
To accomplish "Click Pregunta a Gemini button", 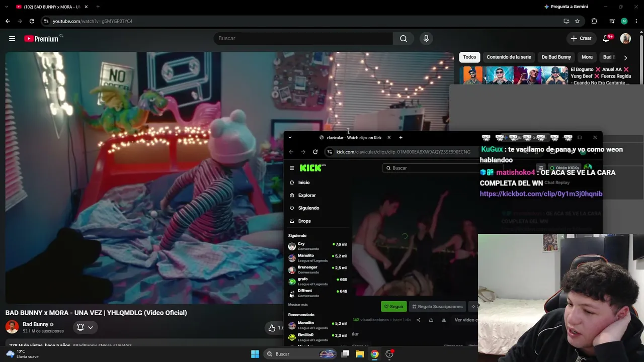I will tap(566, 7).
